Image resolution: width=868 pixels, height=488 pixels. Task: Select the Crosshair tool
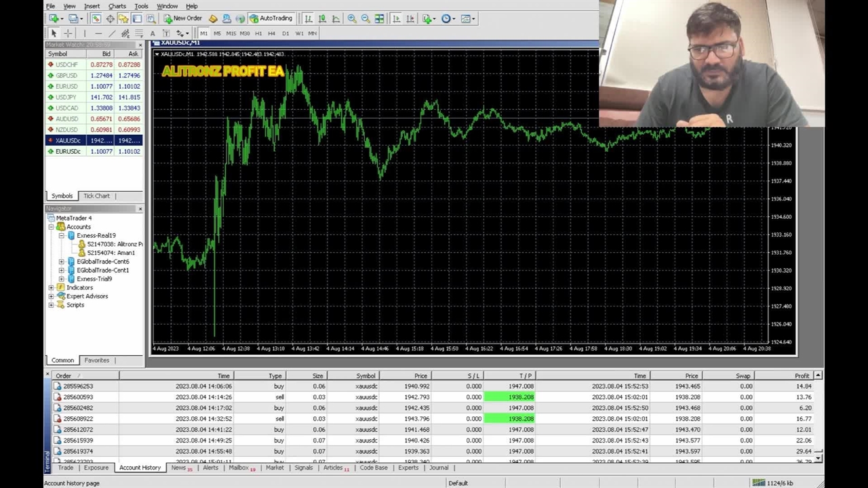click(x=68, y=33)
